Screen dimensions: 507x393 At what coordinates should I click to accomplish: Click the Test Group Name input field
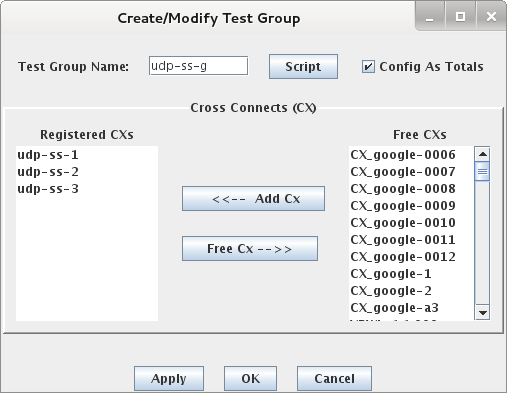pyautogui.click(x=198, y=66)
